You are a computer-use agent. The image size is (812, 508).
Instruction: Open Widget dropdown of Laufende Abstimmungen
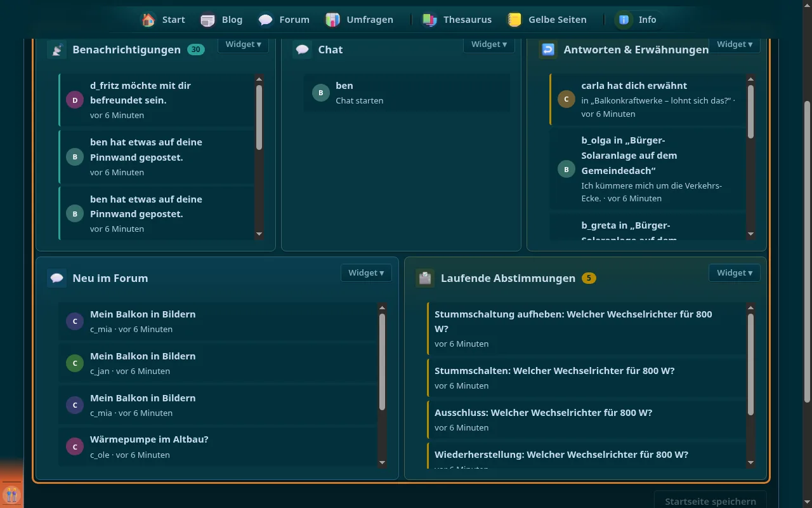735,272
